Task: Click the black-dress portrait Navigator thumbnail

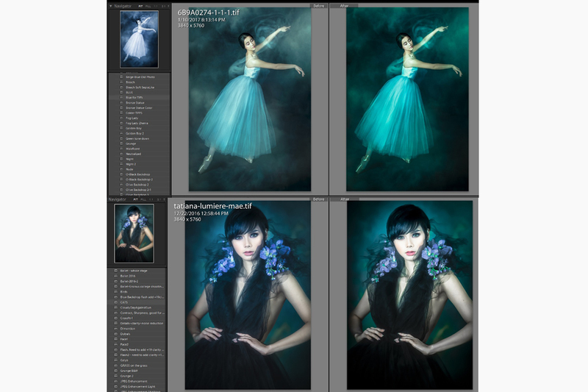Action: click(x=134, y=233)
